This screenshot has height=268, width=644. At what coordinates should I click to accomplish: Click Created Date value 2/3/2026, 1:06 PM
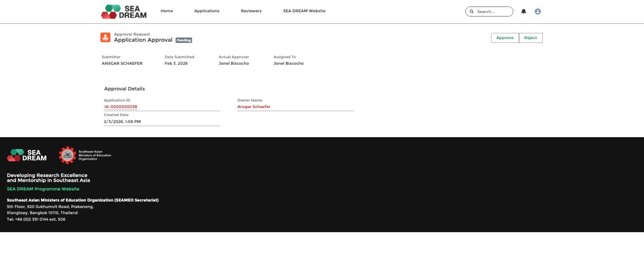122,122
